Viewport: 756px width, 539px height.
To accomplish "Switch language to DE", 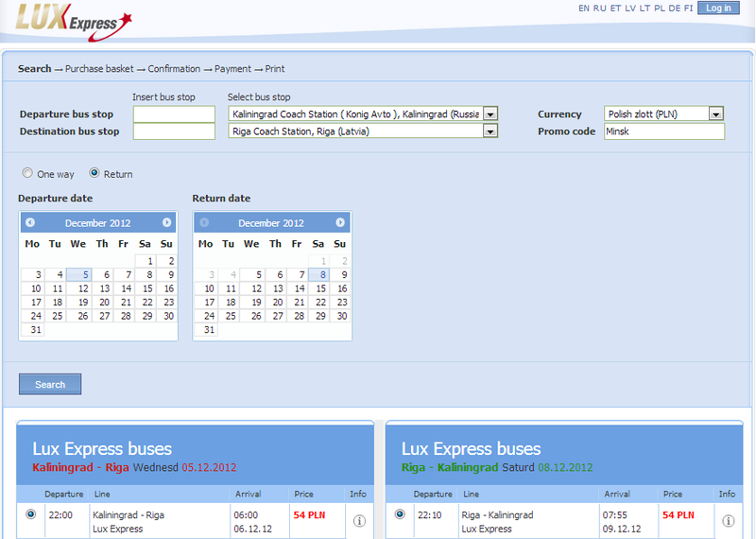I will point(675,9).
